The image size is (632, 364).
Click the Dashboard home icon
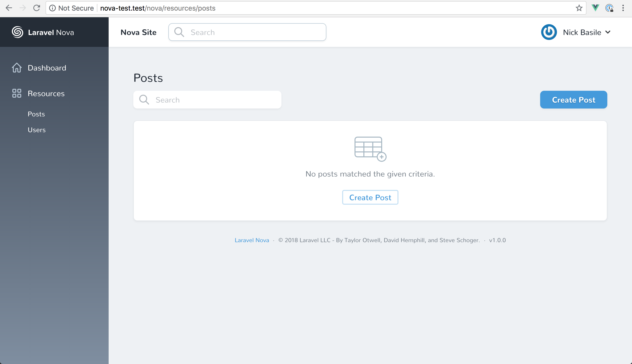[17, 68]
